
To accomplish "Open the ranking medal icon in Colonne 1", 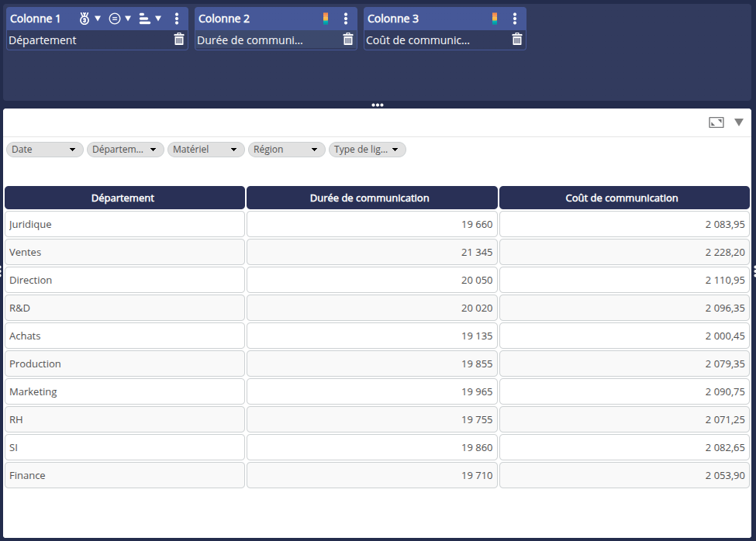I will pyautogui.click(x=85, y=19).
